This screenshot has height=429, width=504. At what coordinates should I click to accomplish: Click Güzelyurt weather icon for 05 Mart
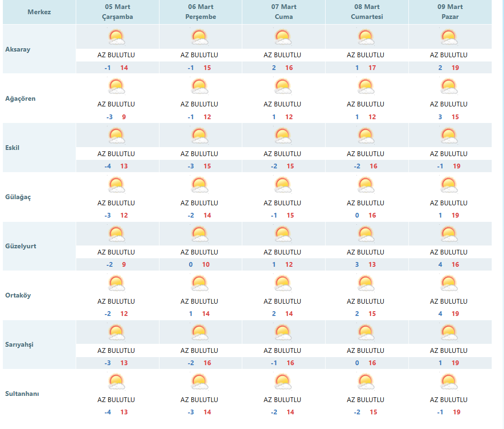click(x=116, y=234)
